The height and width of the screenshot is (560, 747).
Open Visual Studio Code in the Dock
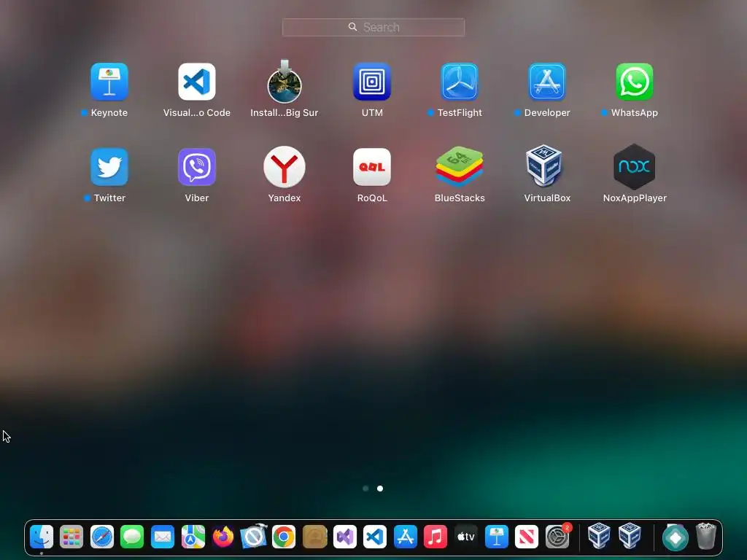click(375, 537)
